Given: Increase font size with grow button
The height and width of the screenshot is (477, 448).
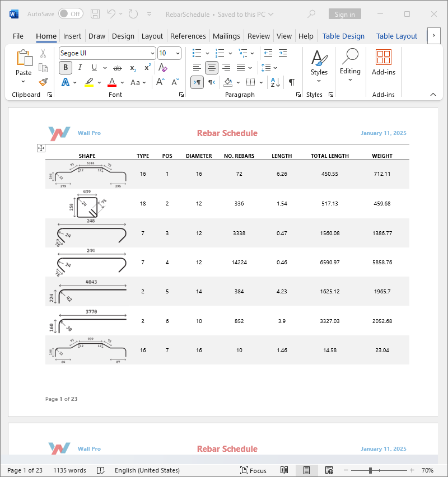Looking at the screenshot, I should 160,82.
